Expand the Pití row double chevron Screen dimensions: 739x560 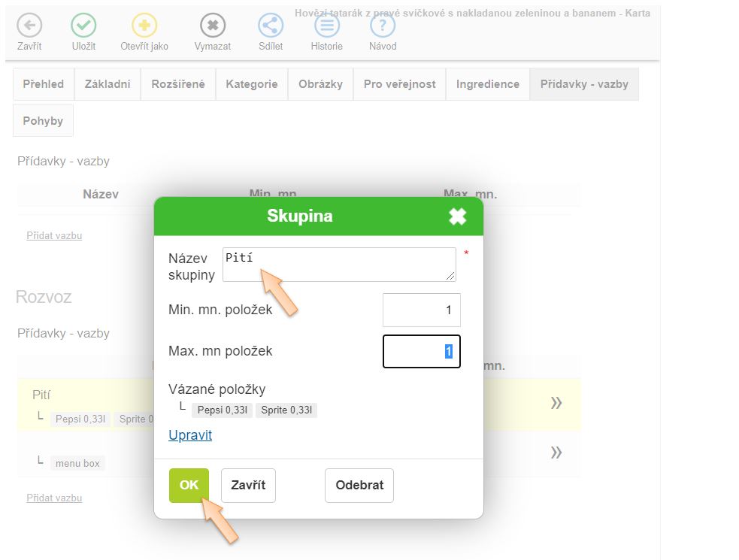pyautogui.click(x=556, y=403)
